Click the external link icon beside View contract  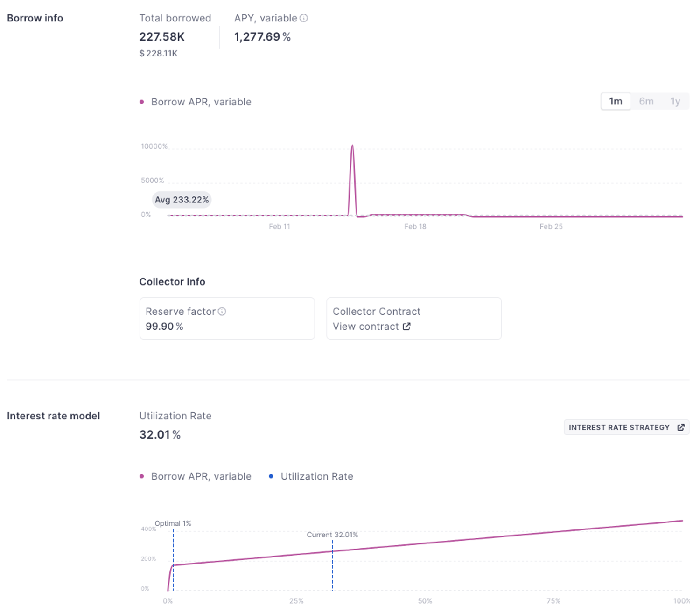(x=407, y=327)
